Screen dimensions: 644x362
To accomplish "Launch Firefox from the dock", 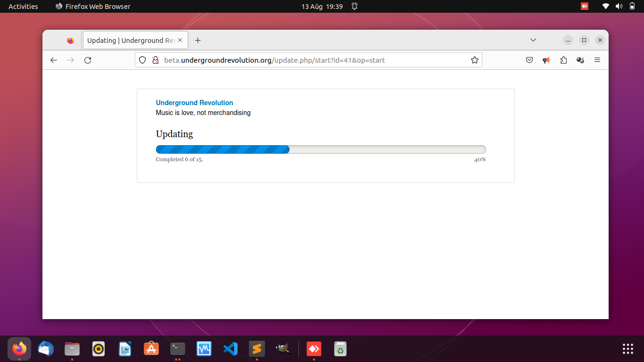I will [x=19, y=349].
